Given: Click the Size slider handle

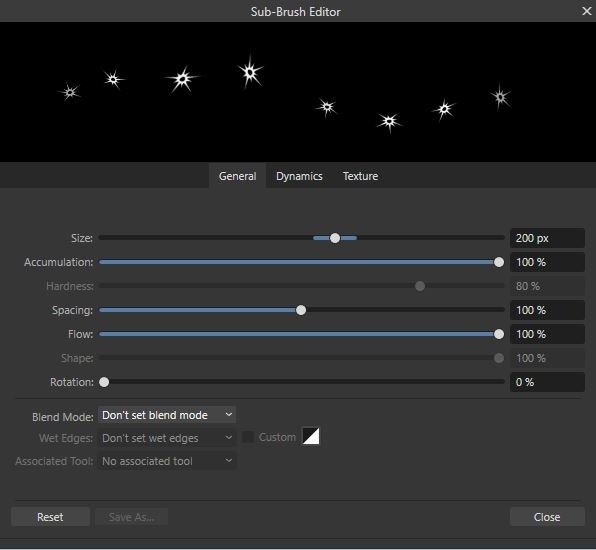Looking at the screenshot, I should click(335, 238).
